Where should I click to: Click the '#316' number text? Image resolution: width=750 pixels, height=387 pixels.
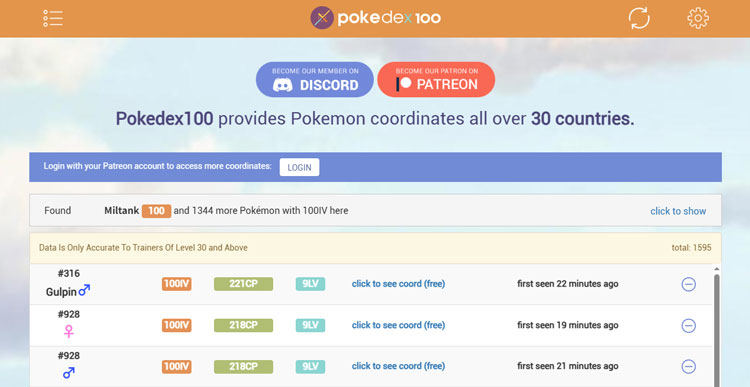pos(69,274)
